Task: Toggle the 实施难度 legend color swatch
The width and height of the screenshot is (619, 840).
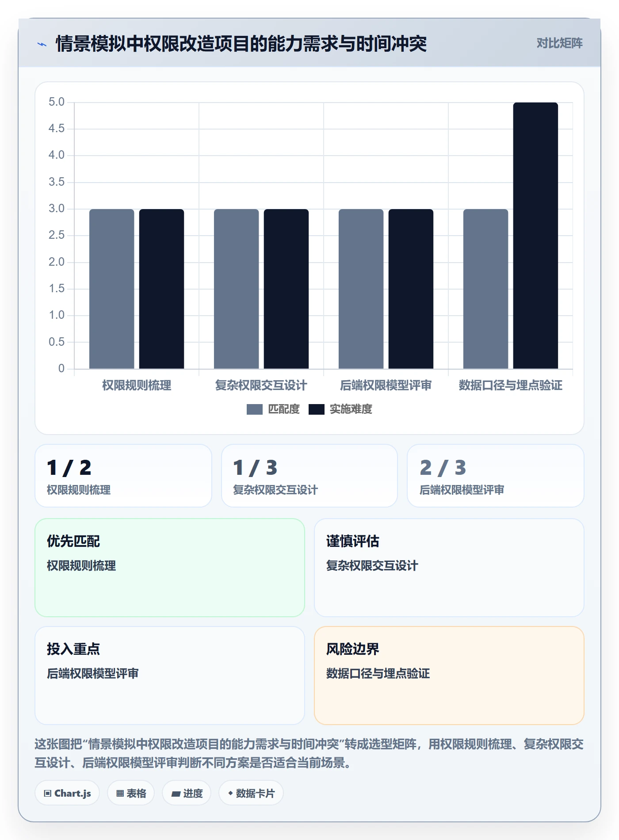Action: tap(316, 409)
